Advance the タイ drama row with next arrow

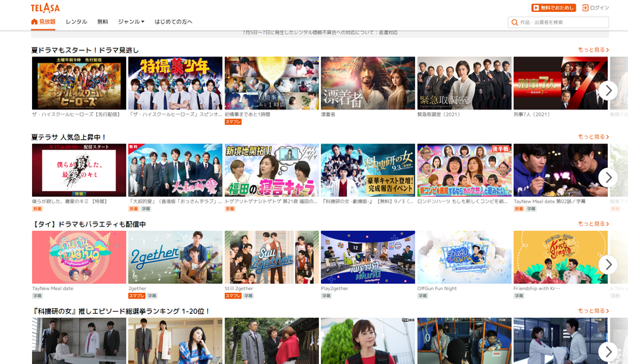(608, 264)
